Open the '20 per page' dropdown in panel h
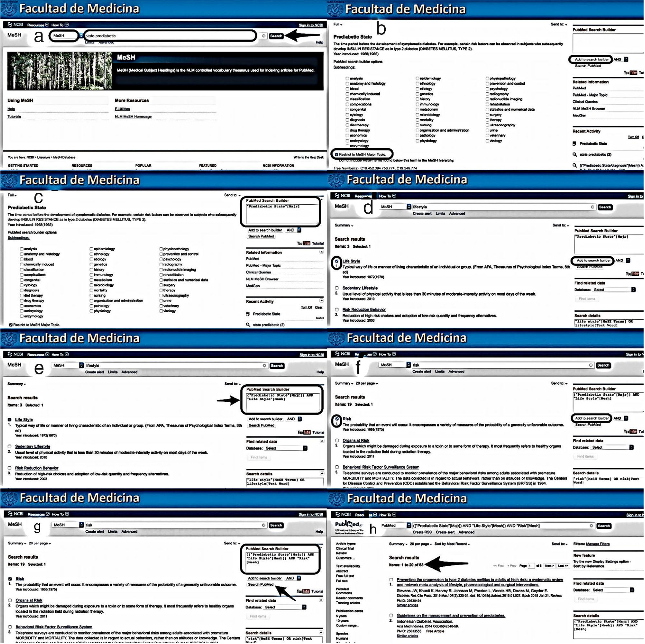 pyautogui.click(x=421, y=544)
